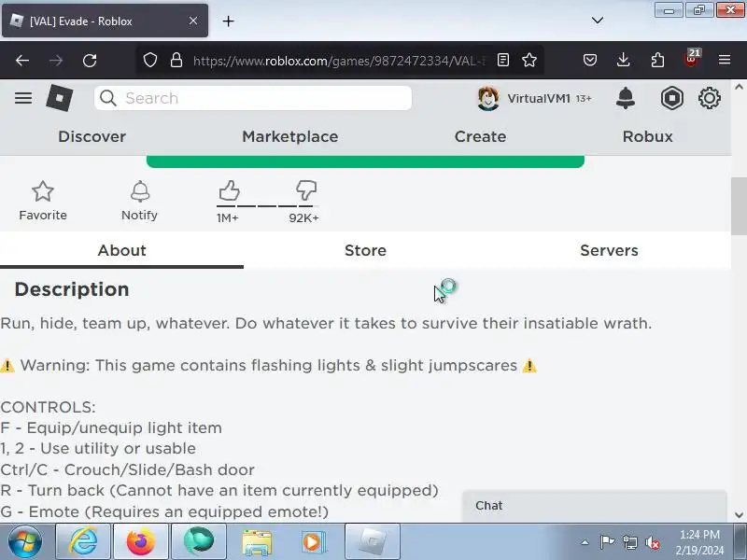
Task: Open the Roblox hamburger navigation menu
Action: (22, 98)
